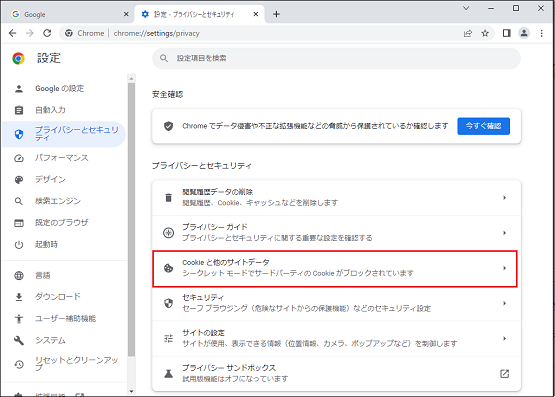
Task: Open ユーザー補助機能 in sidebar
Action: coord(64,318)
